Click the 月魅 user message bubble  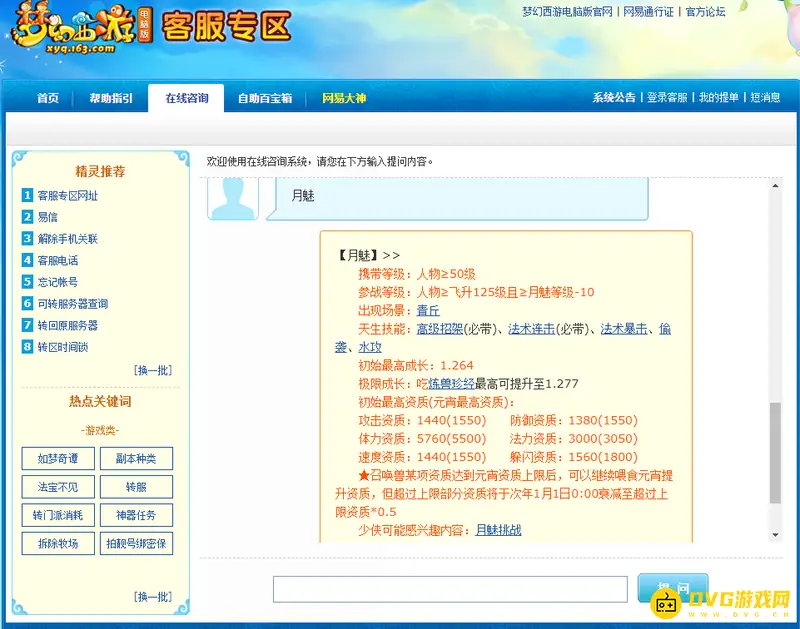457,198
